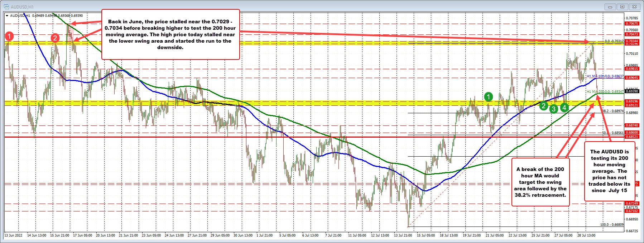Click the 0.0 - 0.70312 Fibonacci label
Viewport: 644px width, 243px height.
point(614,41)
